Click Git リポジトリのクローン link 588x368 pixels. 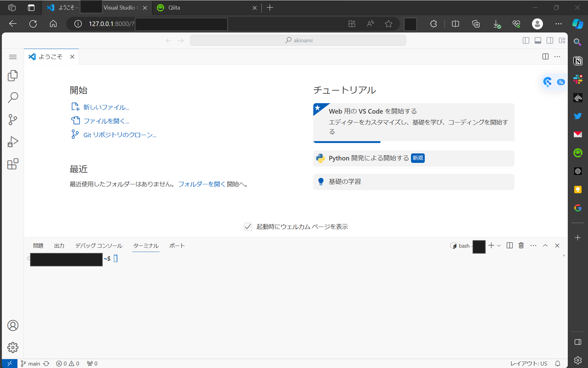[120, 135]
